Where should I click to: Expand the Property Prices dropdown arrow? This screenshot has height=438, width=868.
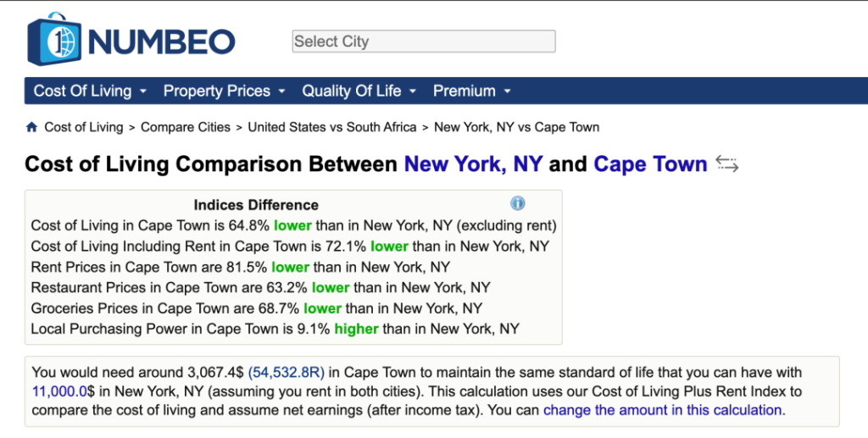281,91
